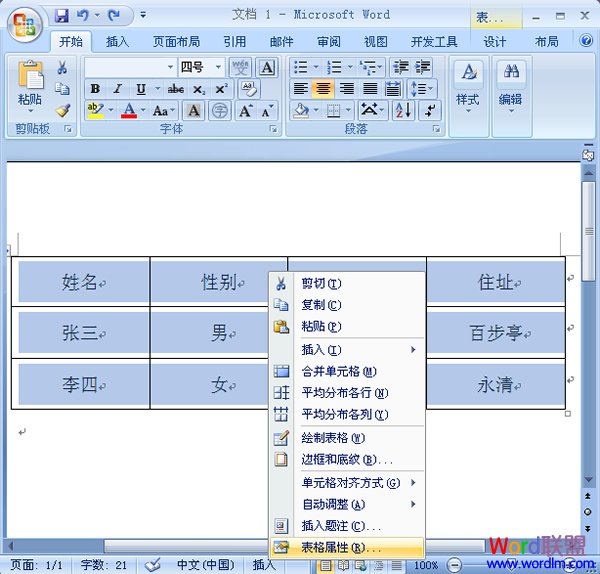Toggle subscript formatting

tap(199, 89)
